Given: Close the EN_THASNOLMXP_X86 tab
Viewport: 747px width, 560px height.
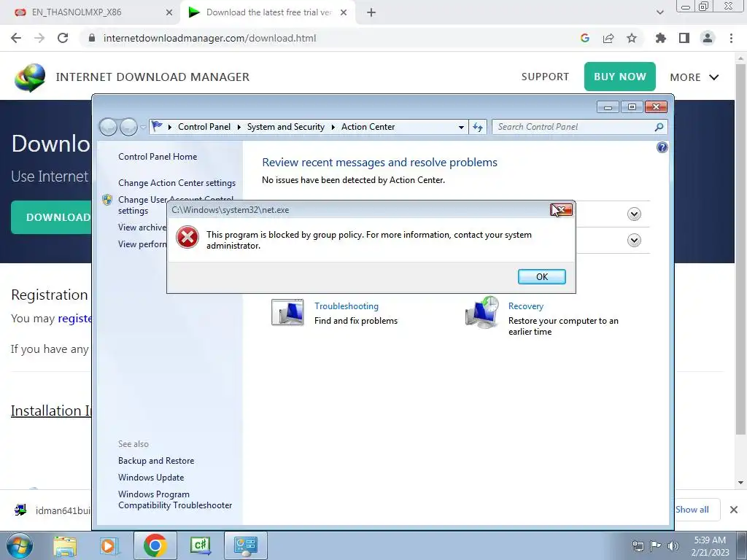Looking at the screenshot, I should 169,13.
